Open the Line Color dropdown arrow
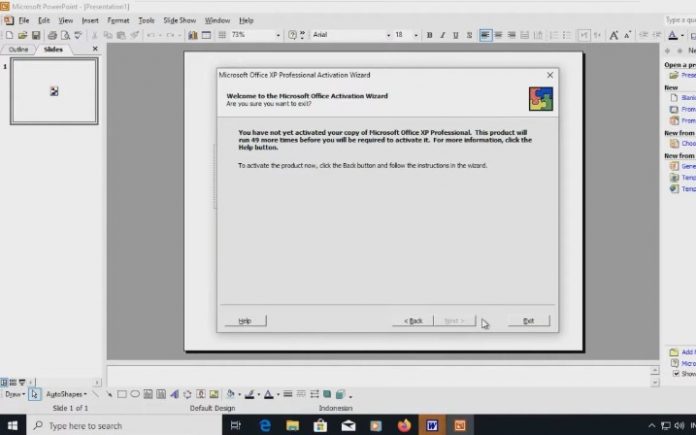The width and height of the screenshot is (696, 435). [x=258, y=395]
